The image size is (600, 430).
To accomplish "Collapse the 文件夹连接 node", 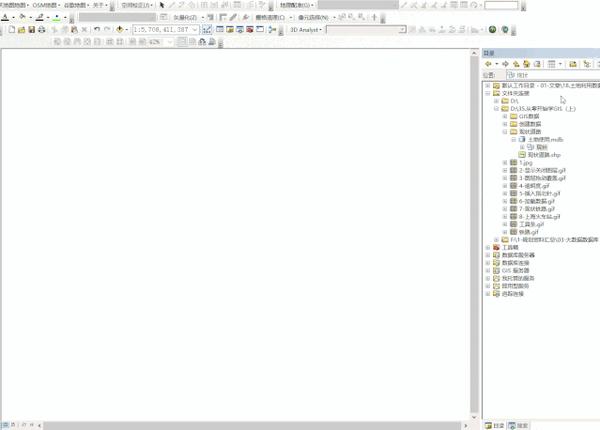I will 488,93.
